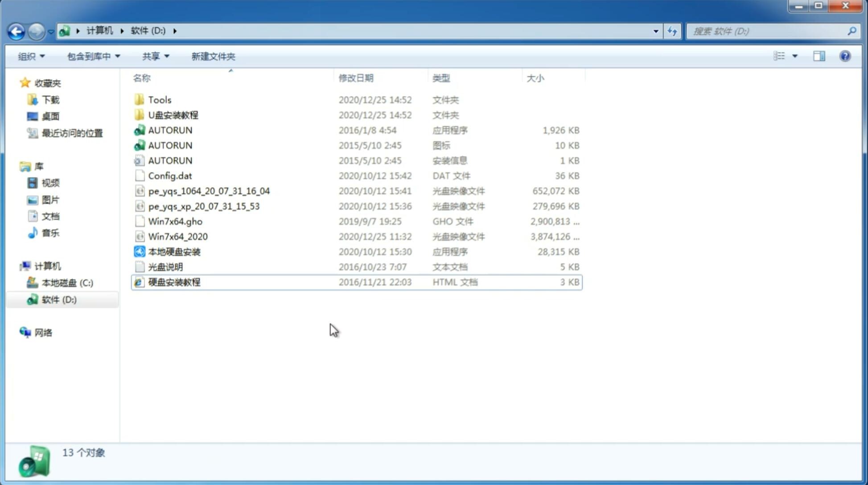Open the U盘安装教程 folder
Image resolution: width=868 pixels, height=485 pixels.
(x=173, y=115)
